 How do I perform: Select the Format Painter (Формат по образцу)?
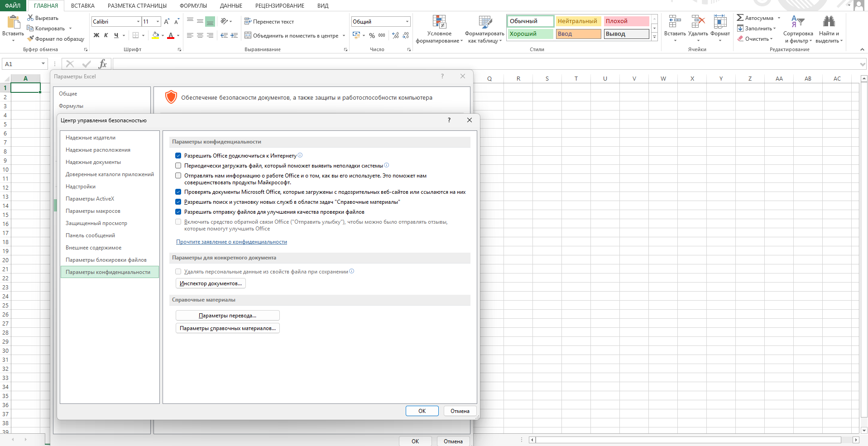56,39
